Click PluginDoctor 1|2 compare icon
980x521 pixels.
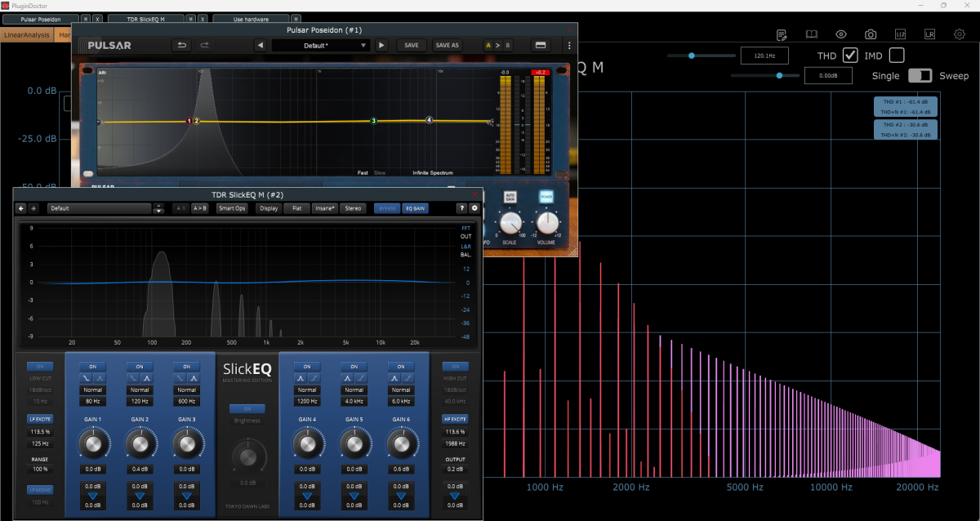pyautogui.click(x=900, y=34)
